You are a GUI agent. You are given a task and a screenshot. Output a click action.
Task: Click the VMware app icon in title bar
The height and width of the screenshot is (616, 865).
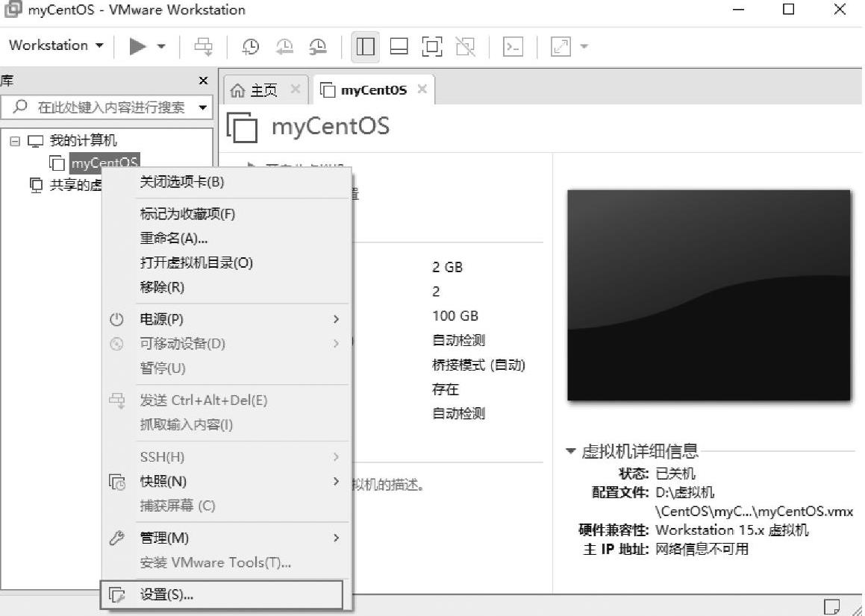coord(13,10)
